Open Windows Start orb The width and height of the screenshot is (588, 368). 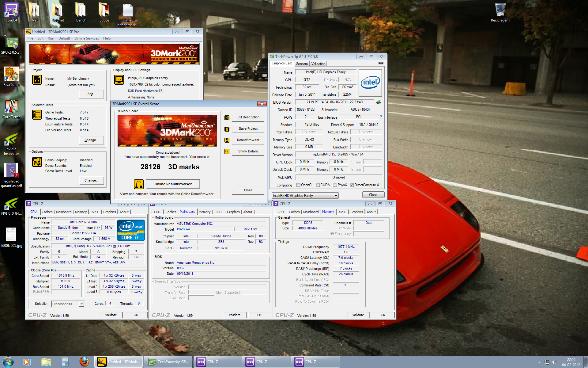pyautogui.click(x=8, y=362)
